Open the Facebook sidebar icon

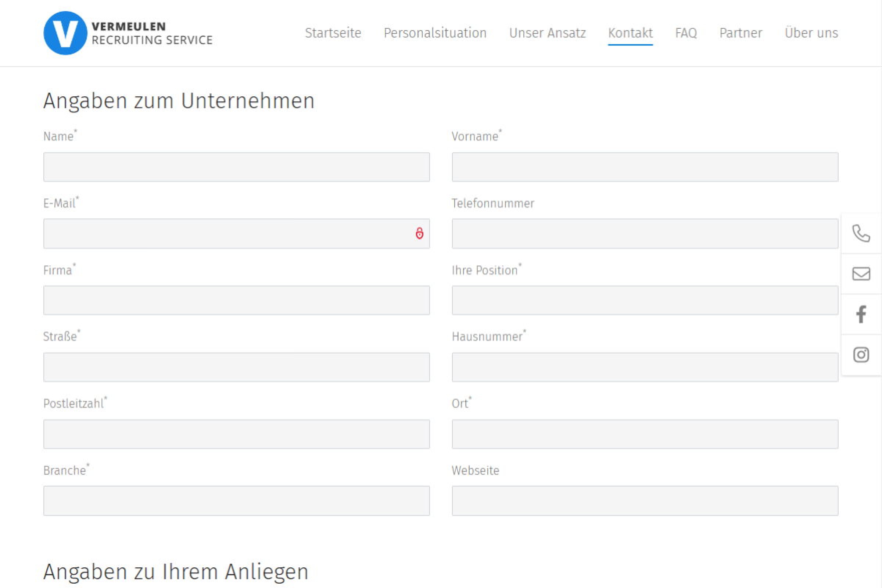[861, 314]
